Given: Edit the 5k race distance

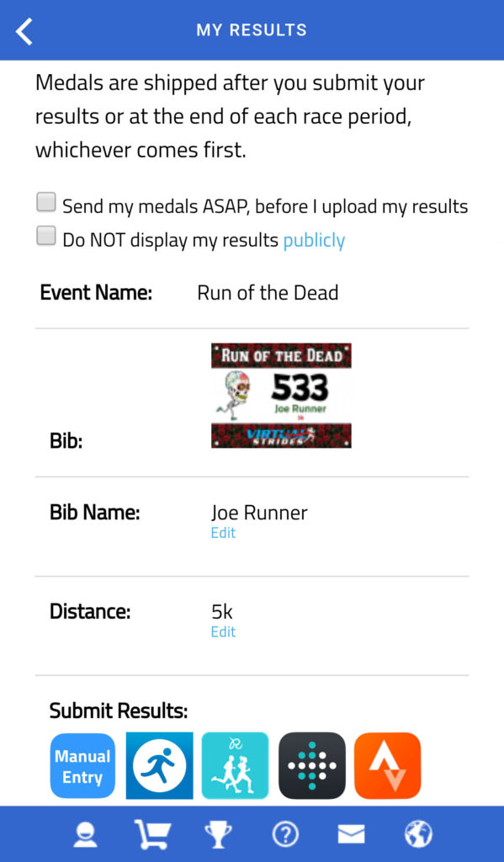Looking at the screenshot, I should 223,631.
